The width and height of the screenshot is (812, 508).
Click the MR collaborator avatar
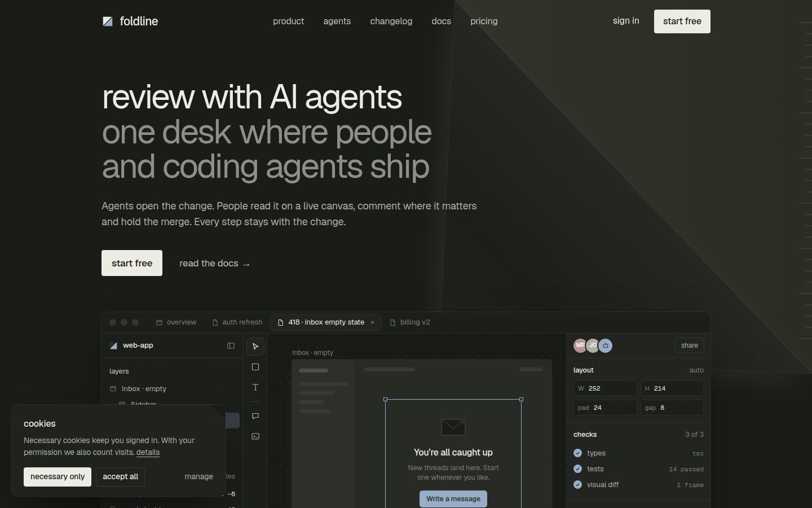pos(580,345)
